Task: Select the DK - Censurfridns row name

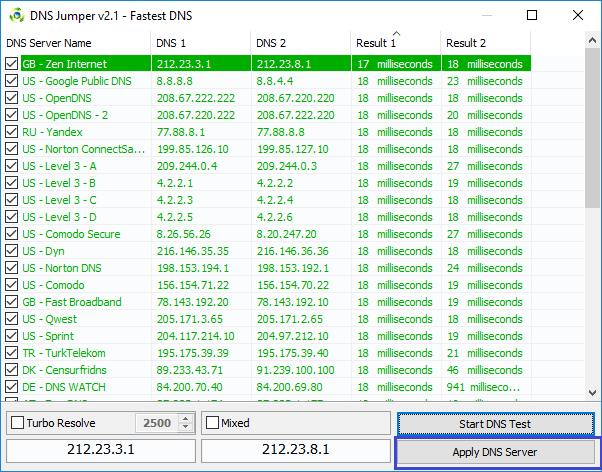Action: (64, 370)
